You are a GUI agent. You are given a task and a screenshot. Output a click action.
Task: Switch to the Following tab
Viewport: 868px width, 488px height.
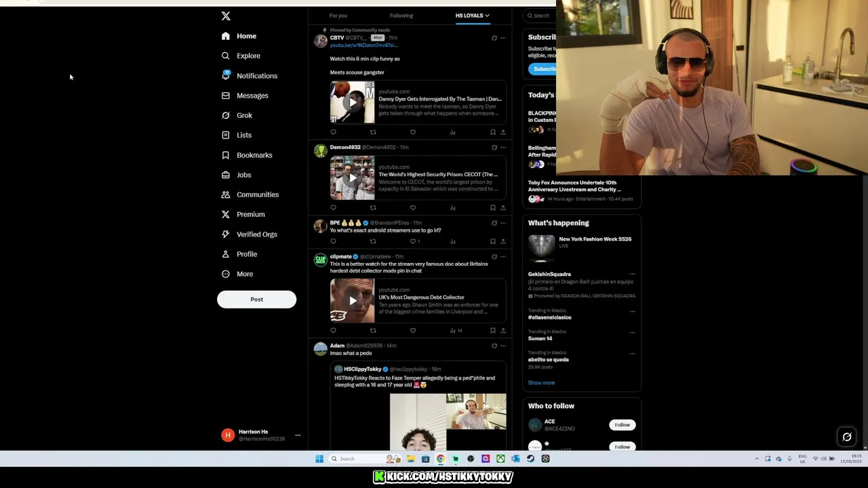point(401,16)
